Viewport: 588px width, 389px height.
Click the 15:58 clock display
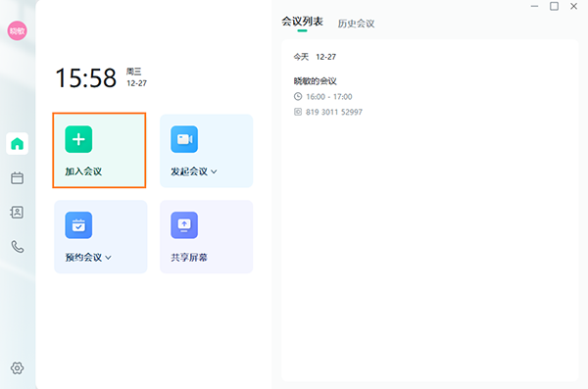click(86, 78)
